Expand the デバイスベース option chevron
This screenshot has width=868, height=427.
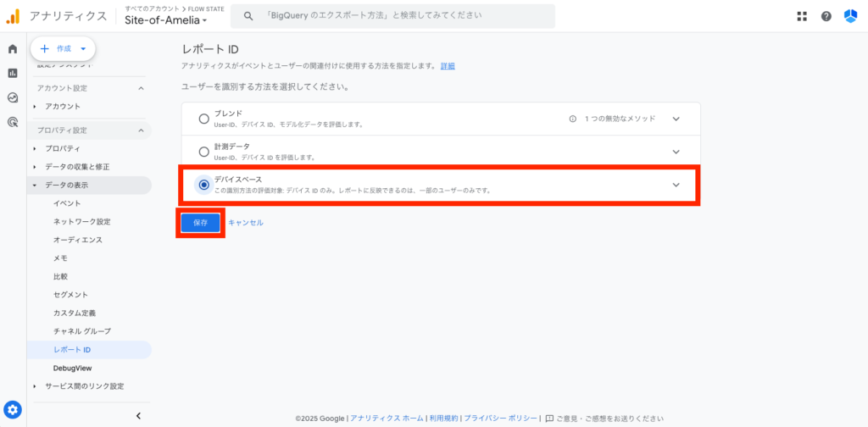pyautogui.click(x=676, y=185)
